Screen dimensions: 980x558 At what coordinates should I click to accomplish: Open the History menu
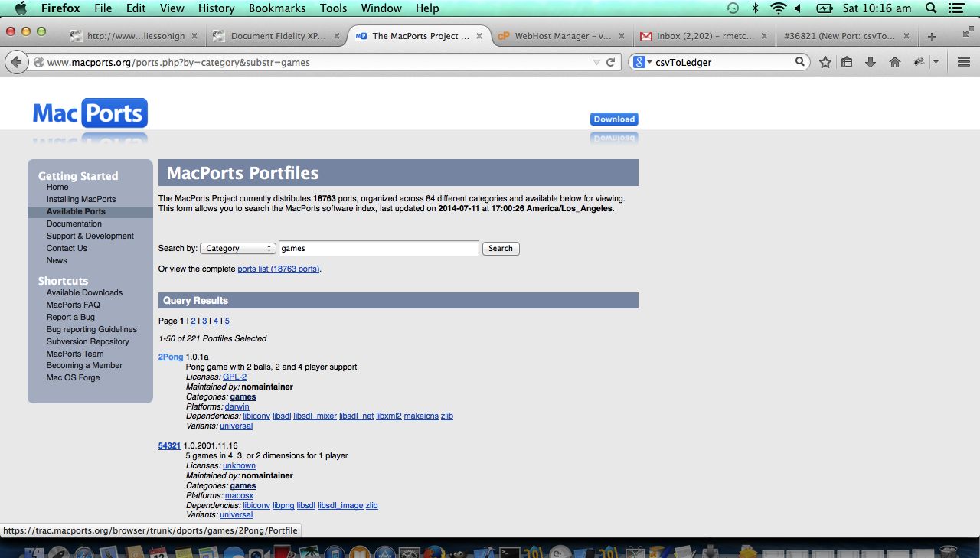[x=216, y=8]
